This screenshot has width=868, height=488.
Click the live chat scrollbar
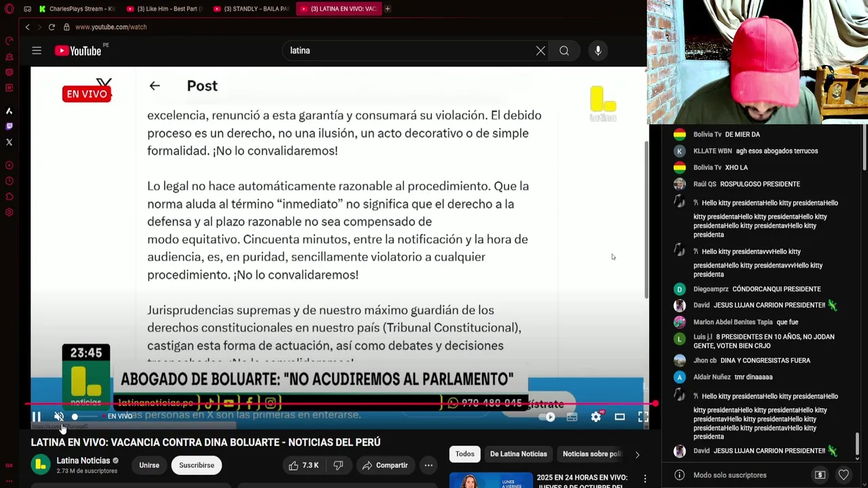[857, 445]
